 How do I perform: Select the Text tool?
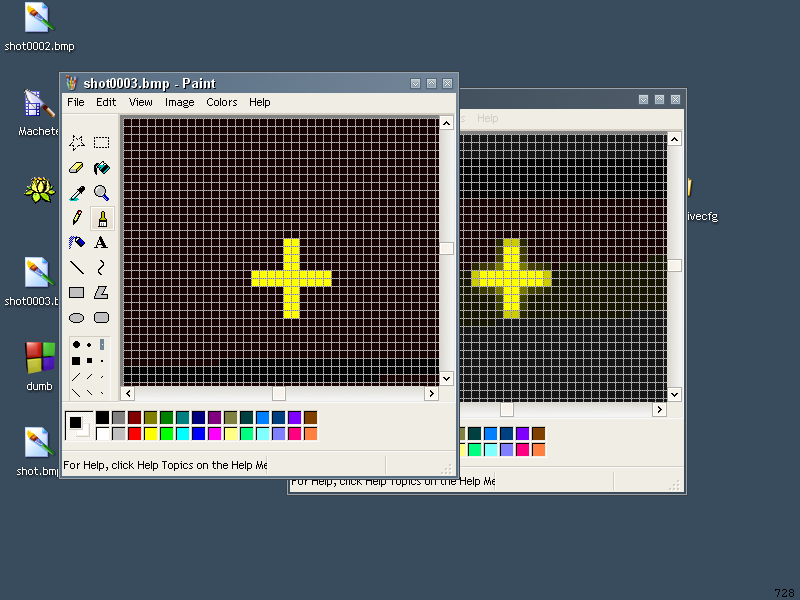point(101,243)
